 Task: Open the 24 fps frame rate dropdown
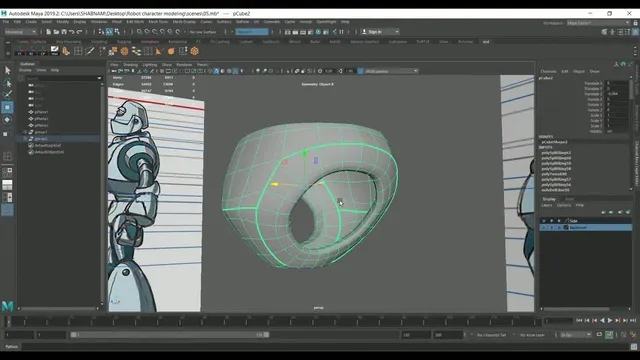[576, 335]
